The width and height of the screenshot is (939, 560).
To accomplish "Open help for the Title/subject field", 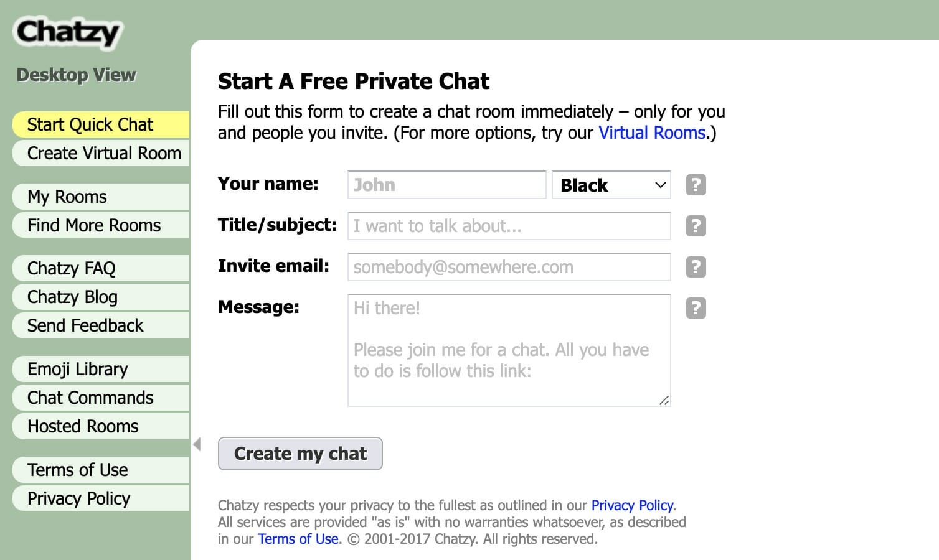I will [696, 225].
